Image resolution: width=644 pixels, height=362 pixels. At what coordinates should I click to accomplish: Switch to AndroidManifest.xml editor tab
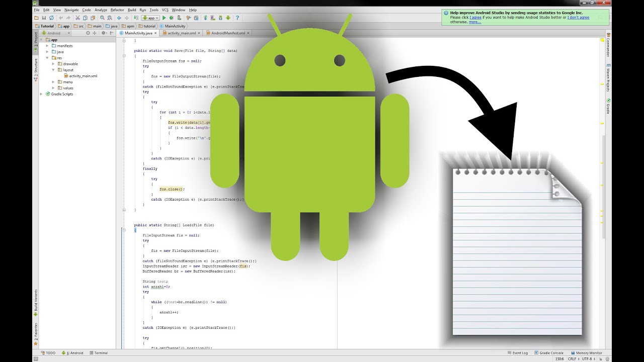[228, 33]
